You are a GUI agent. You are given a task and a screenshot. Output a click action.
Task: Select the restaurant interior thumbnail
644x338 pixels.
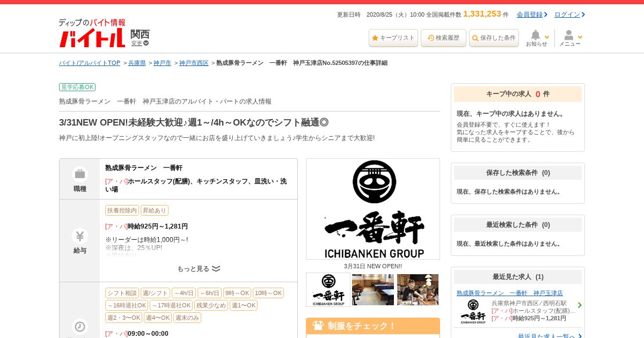(373, 290)
